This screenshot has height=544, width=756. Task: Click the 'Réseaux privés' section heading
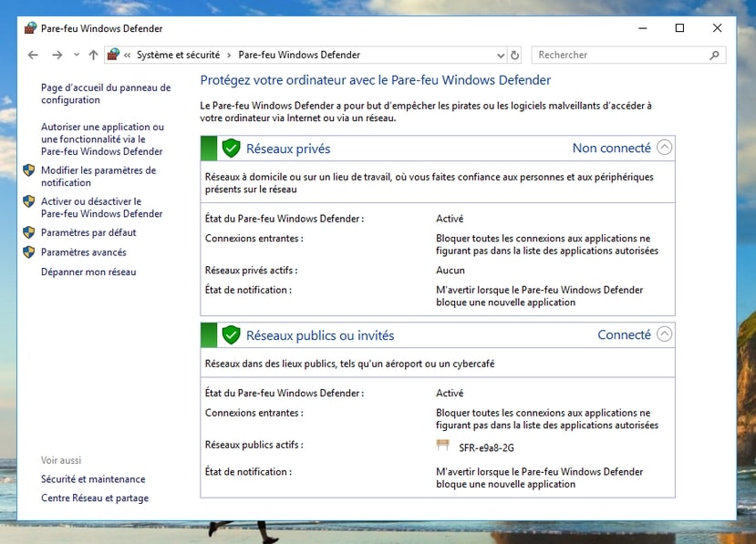coord(288,149)
